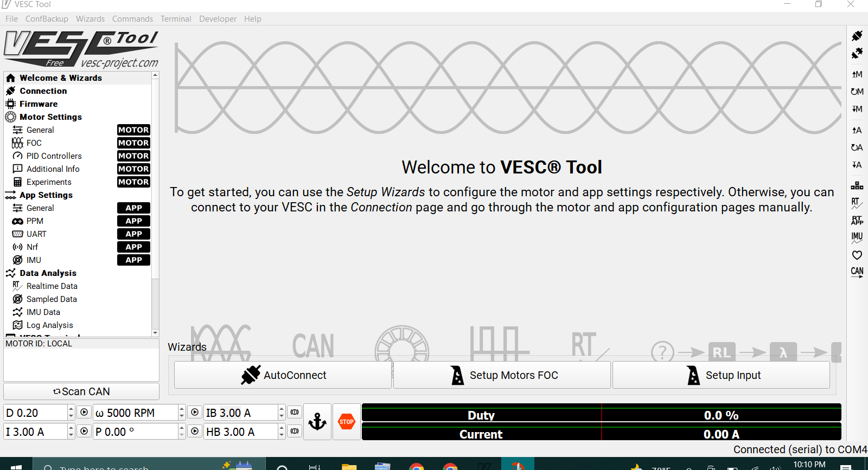Open the Connection page in sidebar
Screen dimensions: 868x470
pos(78,91)
